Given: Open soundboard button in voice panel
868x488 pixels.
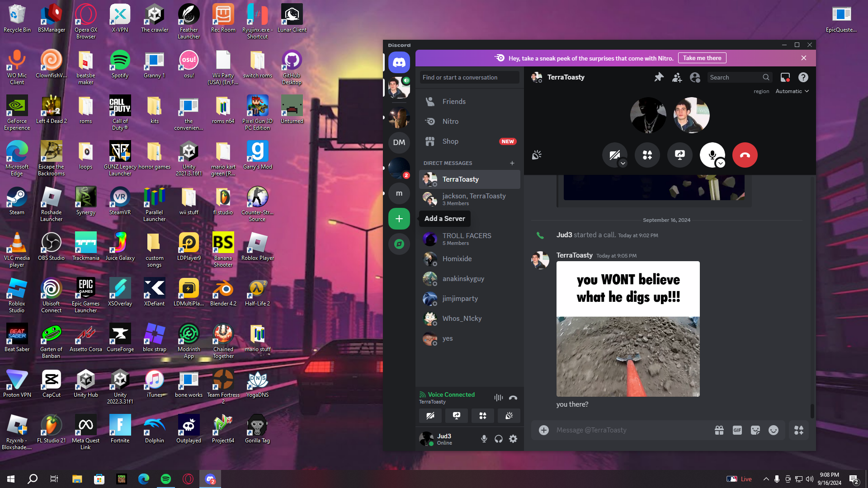Looking at the screenshot, I should [x=509, y=416].
